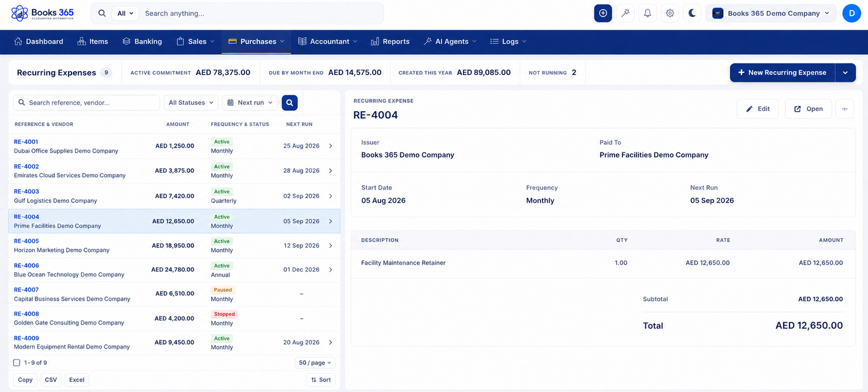Open the Books 365 Demo Company switcher
The width and height of the screenshot is (868, 392).
point(771,14)
